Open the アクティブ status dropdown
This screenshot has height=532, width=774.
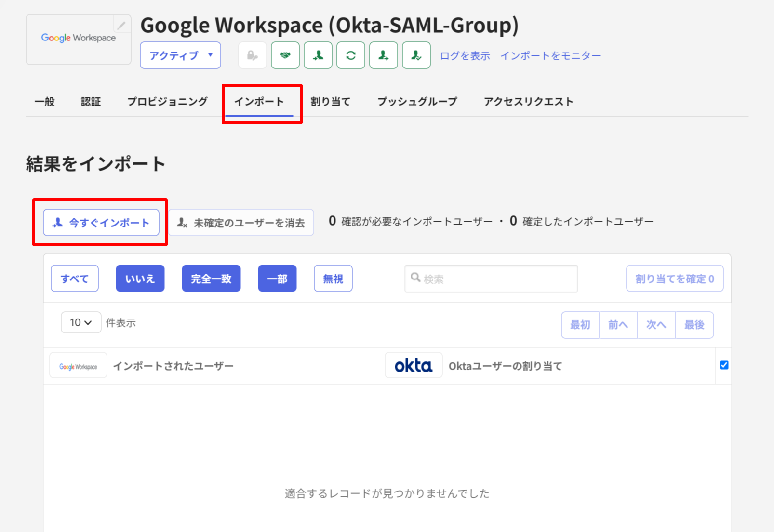point(180,55)
